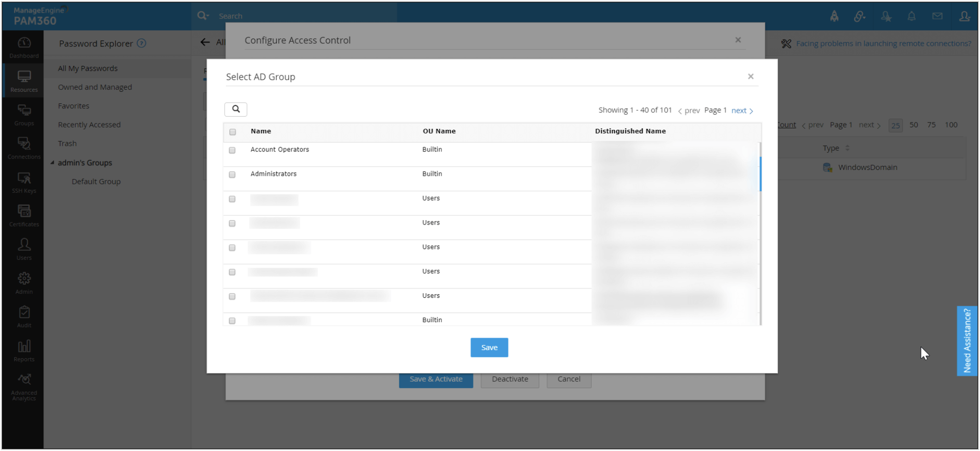Image resolution: width=980 pixels, height=451 pixels.
Task: Toggle the select-all checkbox in table header
Action: (x=233, y=132)
